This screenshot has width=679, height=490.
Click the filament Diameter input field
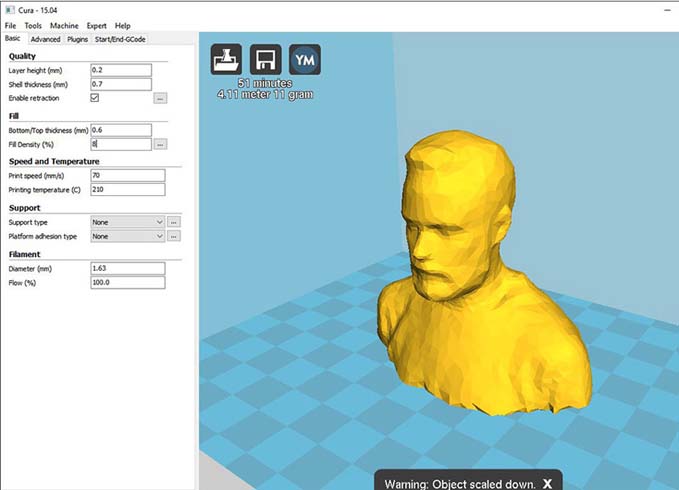[128, 268]
